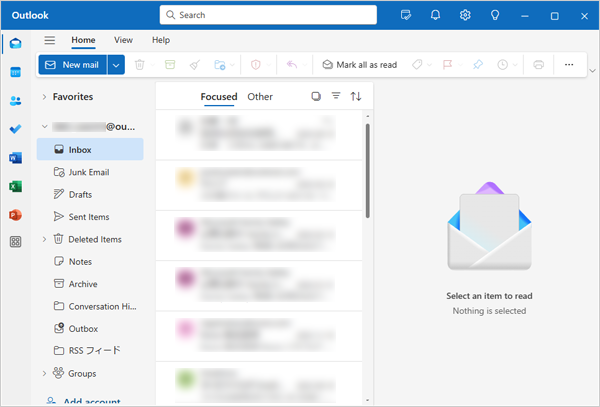The height and width of the screenshot is (407, 600).
Task: Click the Move to folder icon
Action: (220, 65)
